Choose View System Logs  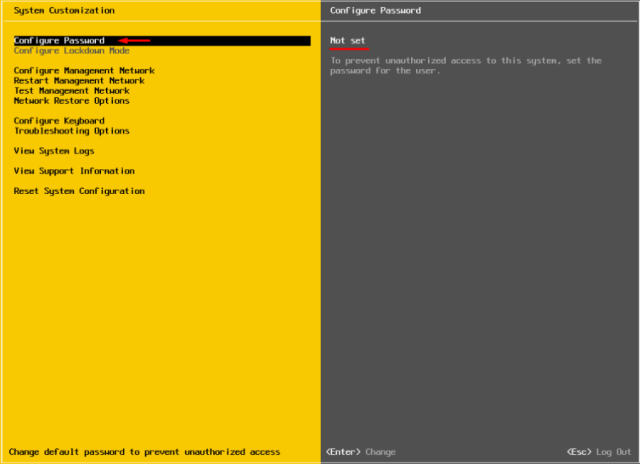53,151
